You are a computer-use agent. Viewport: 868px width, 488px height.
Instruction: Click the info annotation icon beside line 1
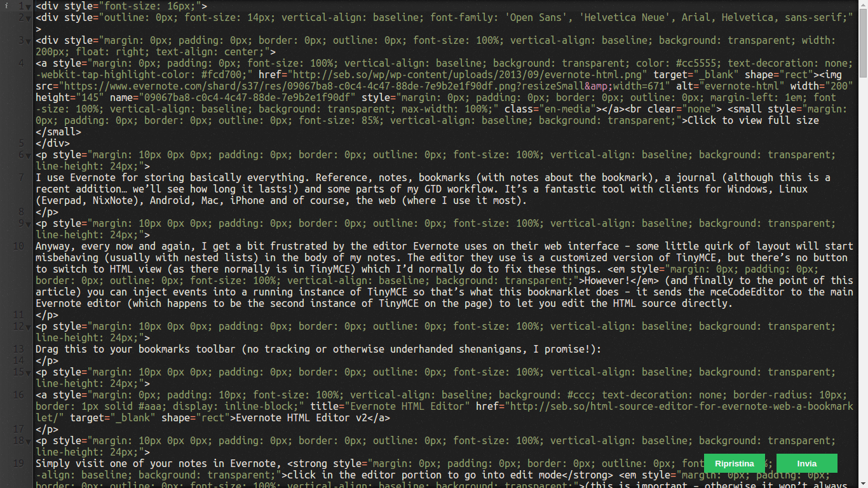pyautogui.click(x=6, y=6)
